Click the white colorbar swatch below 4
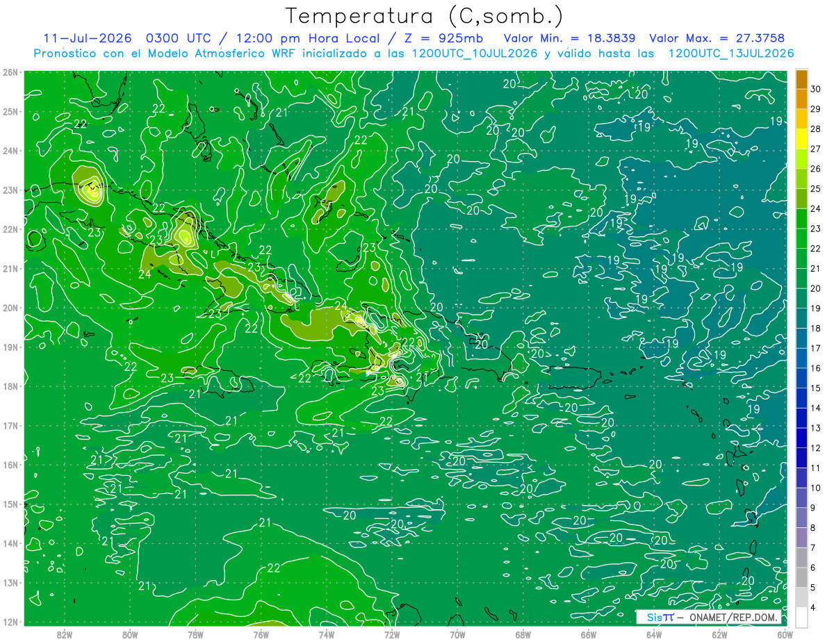The width and height of the screenshot is (834, 644). point(801,617)
